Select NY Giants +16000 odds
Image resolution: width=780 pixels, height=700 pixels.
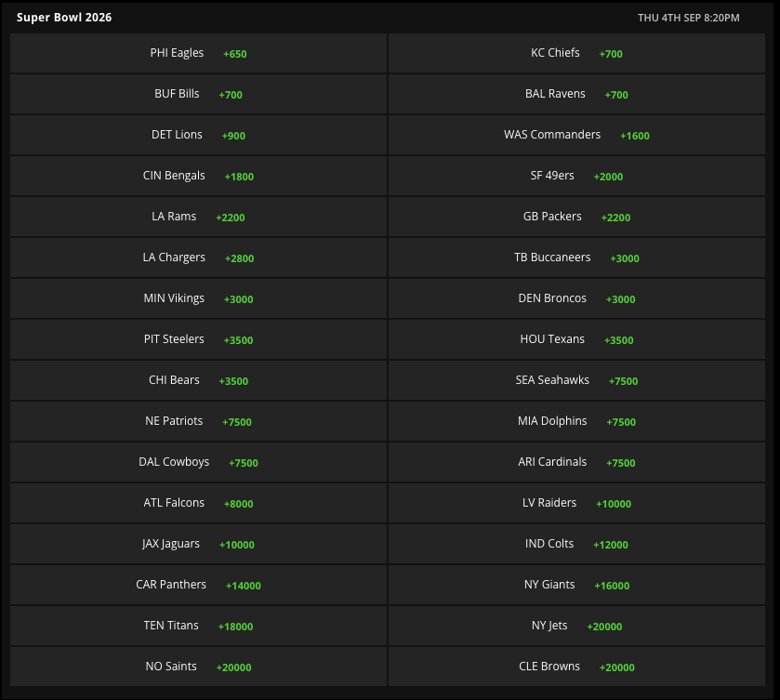pyautogui.click(x=576, y=585)
